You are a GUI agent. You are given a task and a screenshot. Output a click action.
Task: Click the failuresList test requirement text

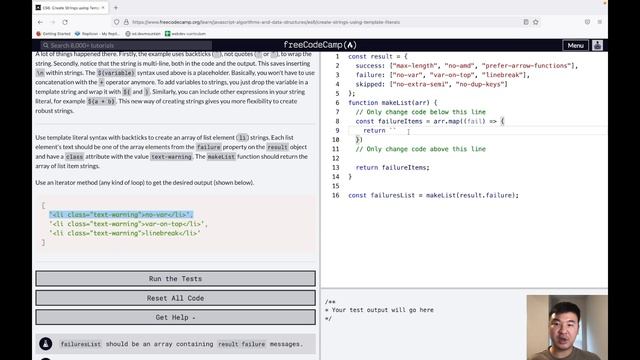click(x=182, y=344)
